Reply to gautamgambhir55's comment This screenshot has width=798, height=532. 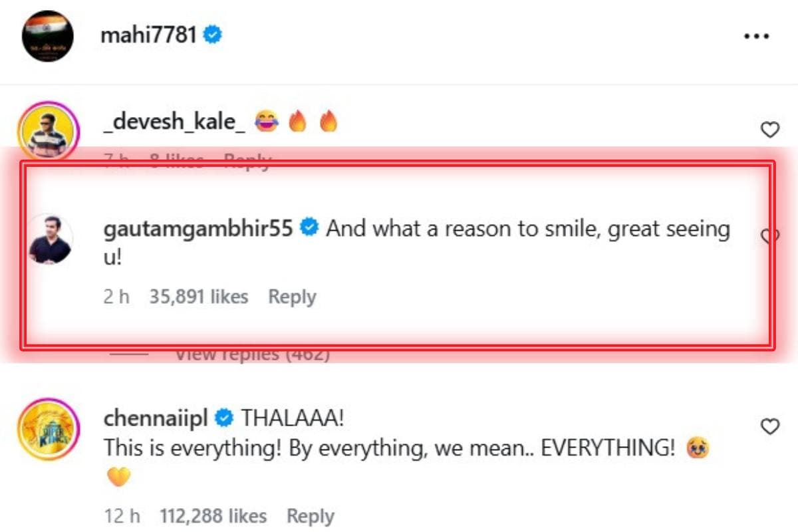pos(292,297)
